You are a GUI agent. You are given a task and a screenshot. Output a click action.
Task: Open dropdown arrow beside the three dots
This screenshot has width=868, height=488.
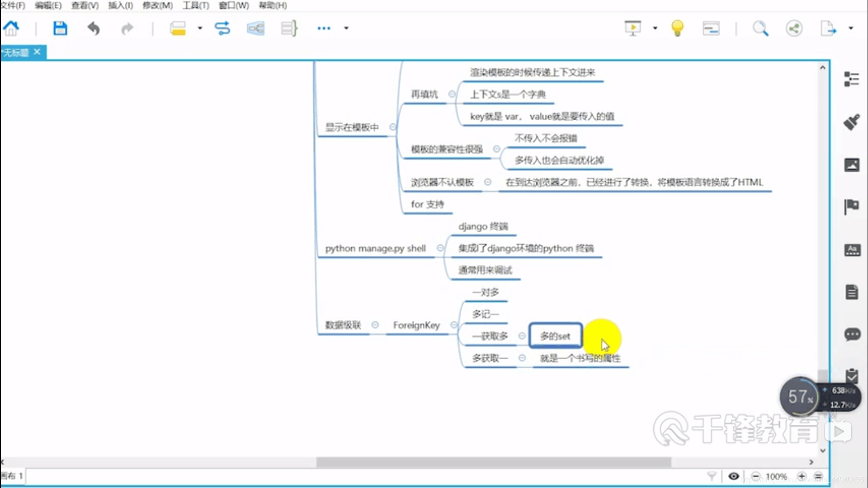click(346, 28)
